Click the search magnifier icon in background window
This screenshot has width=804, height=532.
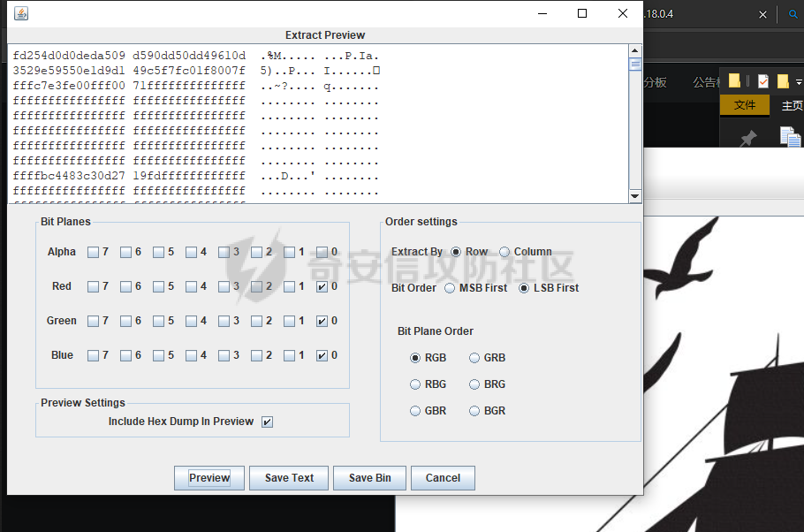point(793,14)
